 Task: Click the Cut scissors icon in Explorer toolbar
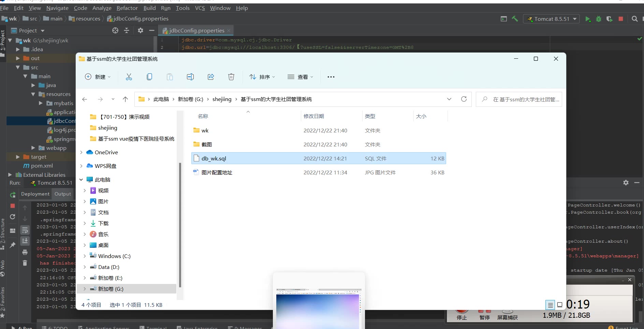point(129,77)
